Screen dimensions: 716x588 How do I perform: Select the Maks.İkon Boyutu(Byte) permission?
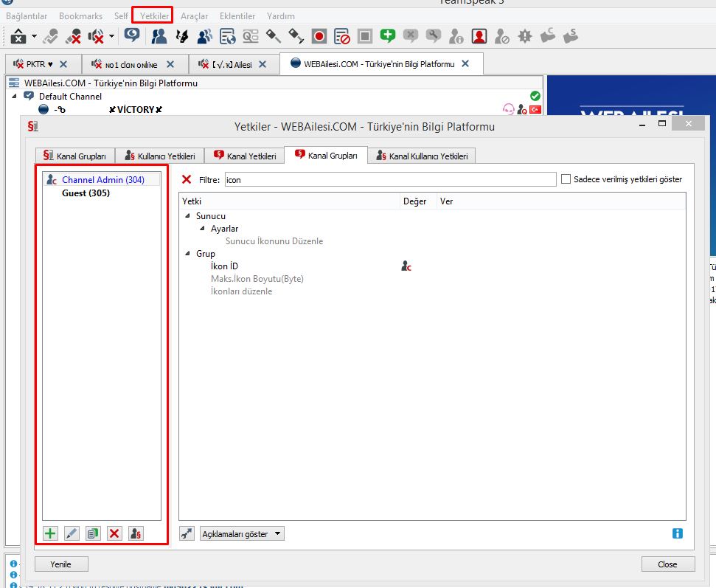[x=257, y=279]
